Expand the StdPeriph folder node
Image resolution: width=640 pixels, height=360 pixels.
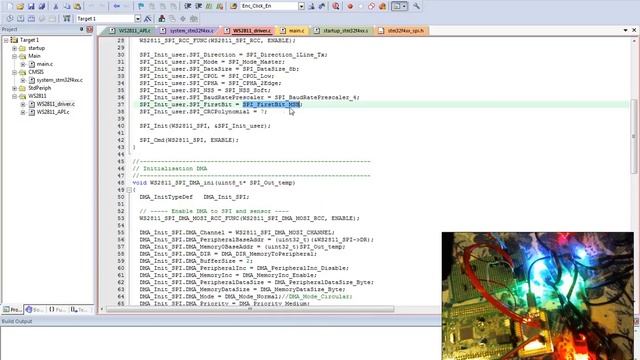point(15,88)
